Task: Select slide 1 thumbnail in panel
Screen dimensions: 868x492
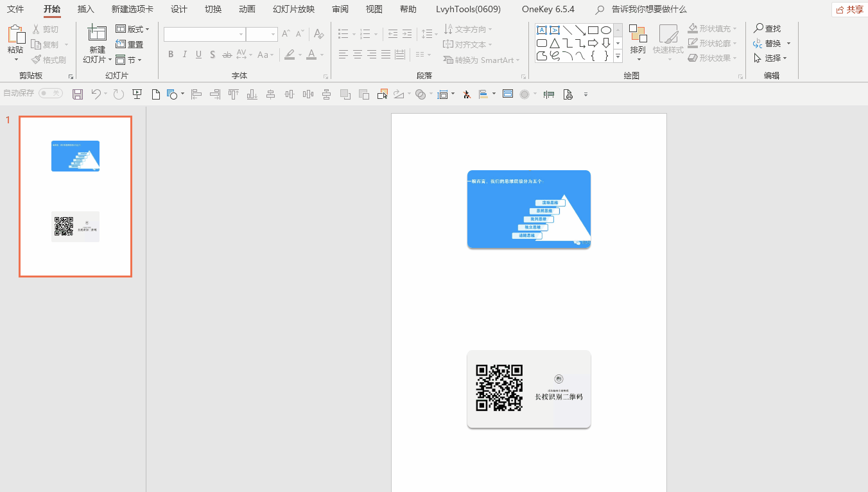Action: pos(75,197)
